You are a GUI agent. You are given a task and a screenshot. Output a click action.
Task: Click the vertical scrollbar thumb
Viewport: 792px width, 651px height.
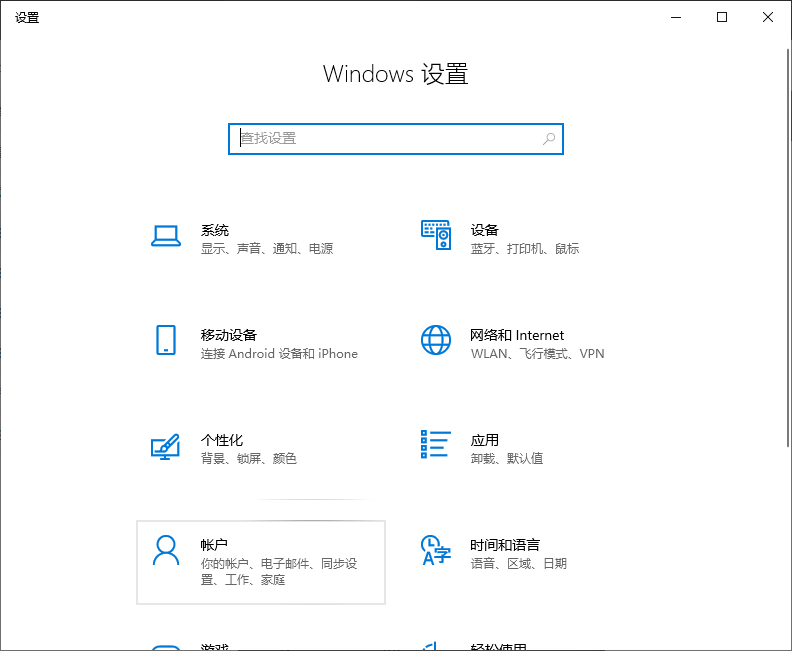(787, 247)
